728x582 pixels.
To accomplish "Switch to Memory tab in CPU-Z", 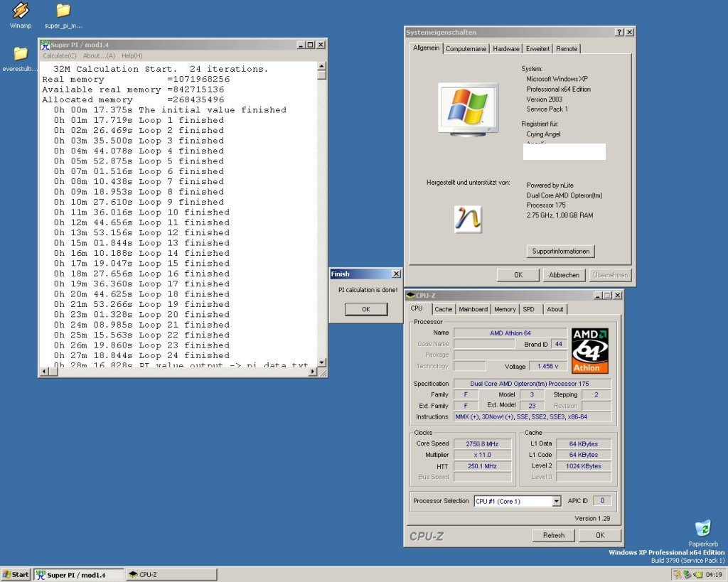I will [505, 309].
